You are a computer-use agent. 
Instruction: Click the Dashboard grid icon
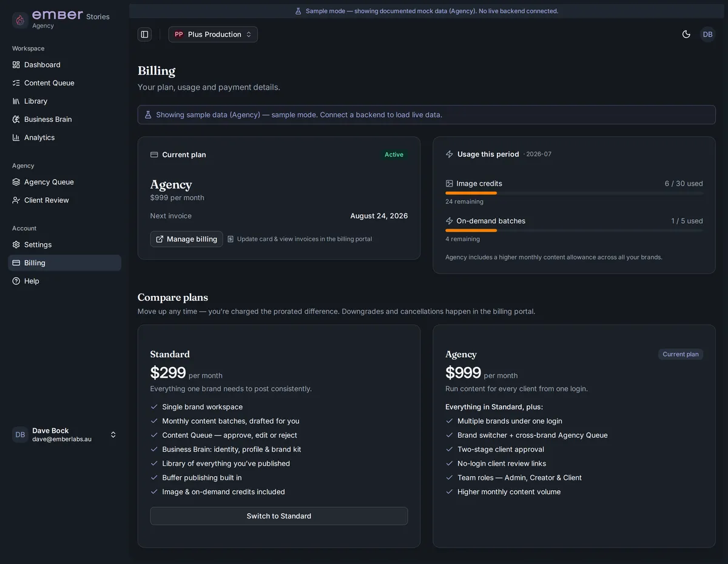tap(16, 65)
